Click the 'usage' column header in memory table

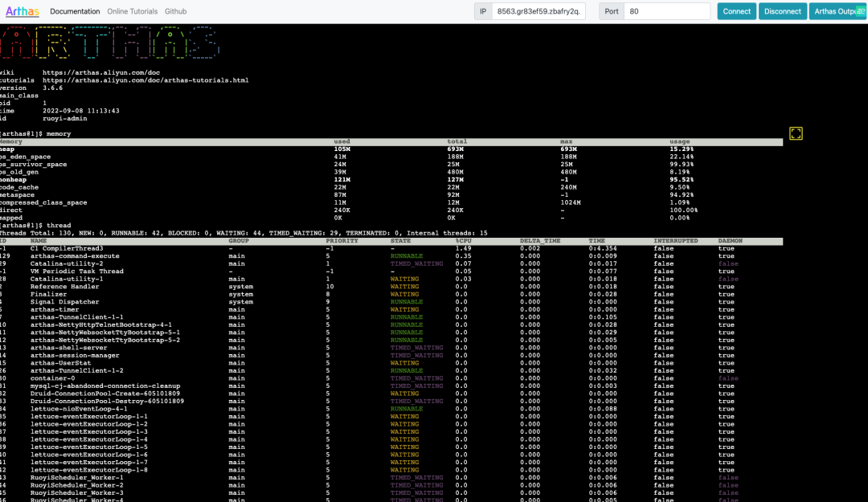pos(679,141)
